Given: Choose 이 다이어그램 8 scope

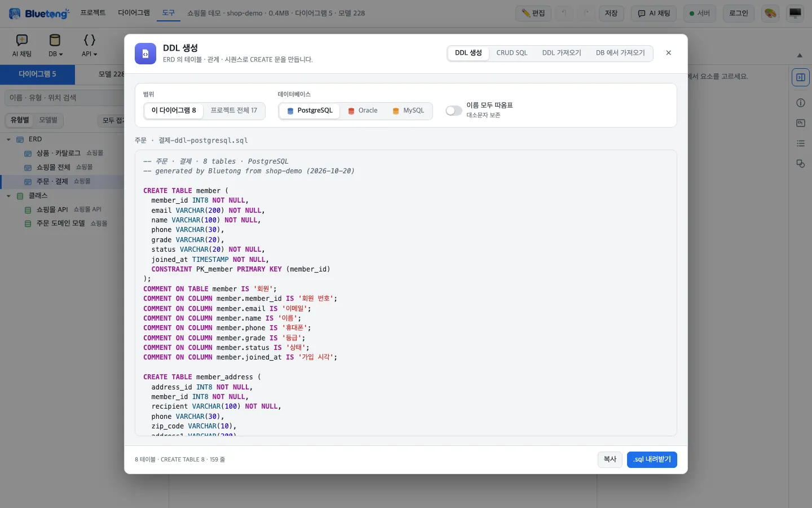Looking at the screenshot, I should [x=174, y=111].
